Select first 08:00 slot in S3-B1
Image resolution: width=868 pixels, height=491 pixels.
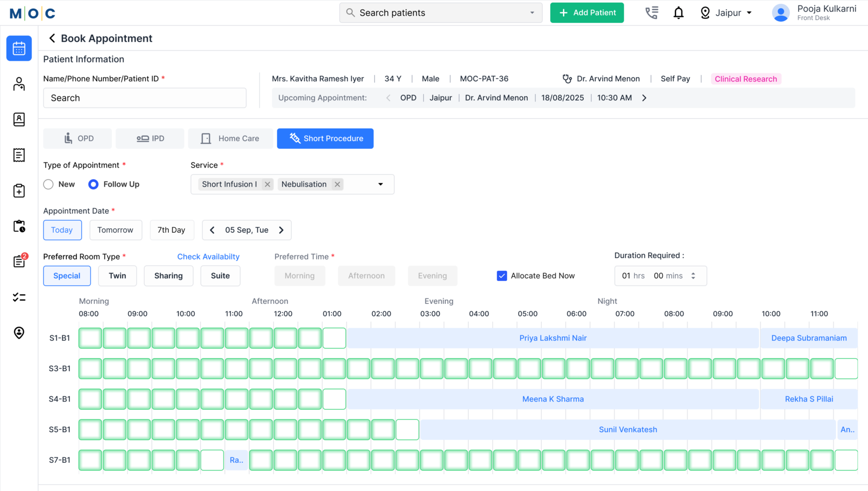[90, 368]
